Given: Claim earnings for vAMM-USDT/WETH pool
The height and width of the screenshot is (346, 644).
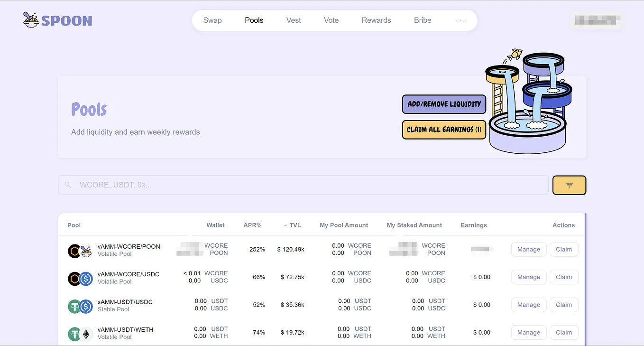Looking at the screenshot, I should tap(564, 332).
